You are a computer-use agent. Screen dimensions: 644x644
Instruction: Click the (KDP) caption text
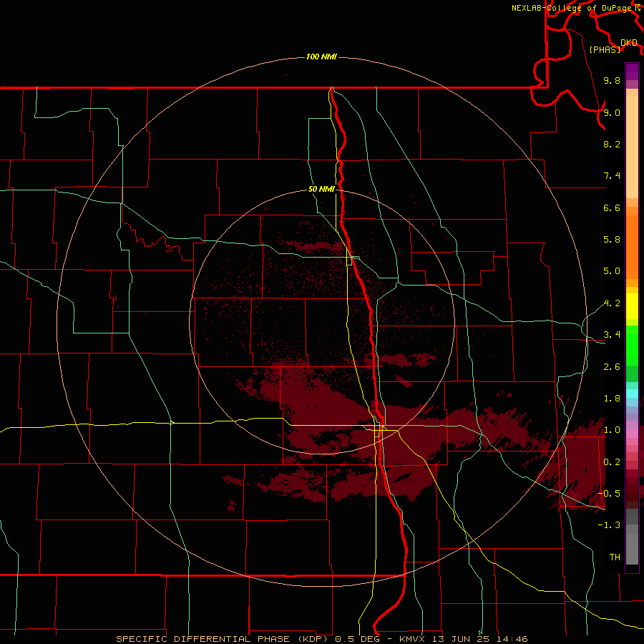[x=312, y=639]
